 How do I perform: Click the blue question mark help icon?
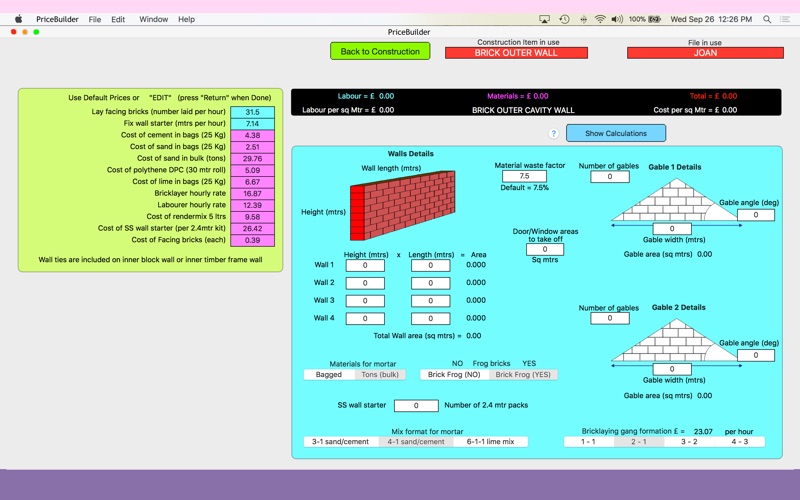tap(554, 134)
